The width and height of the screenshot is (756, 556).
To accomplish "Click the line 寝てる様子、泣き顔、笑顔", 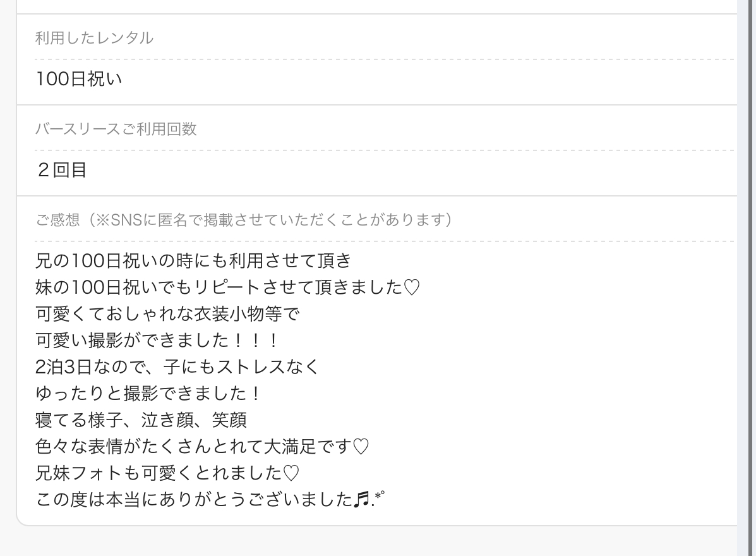I will coord(141,421).
